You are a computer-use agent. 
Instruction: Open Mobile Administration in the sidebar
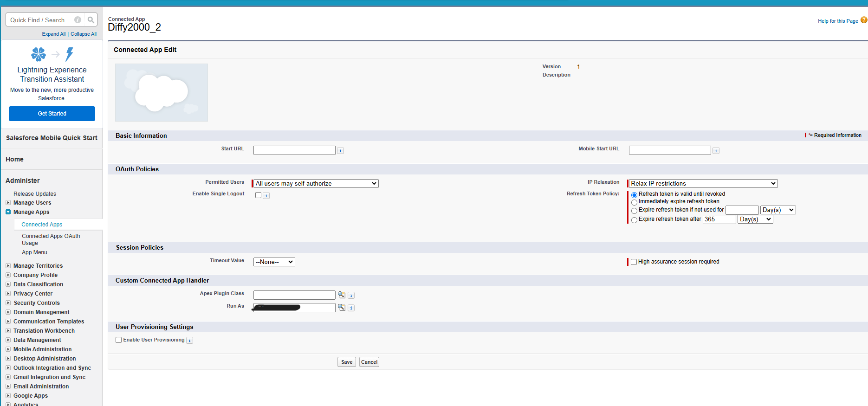42,349
